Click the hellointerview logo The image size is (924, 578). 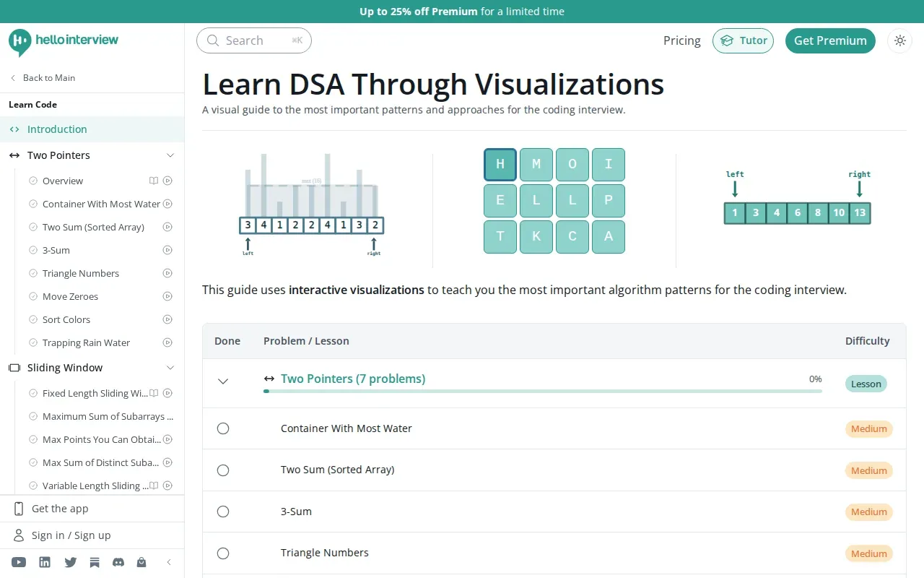click(x=64, y=41)
